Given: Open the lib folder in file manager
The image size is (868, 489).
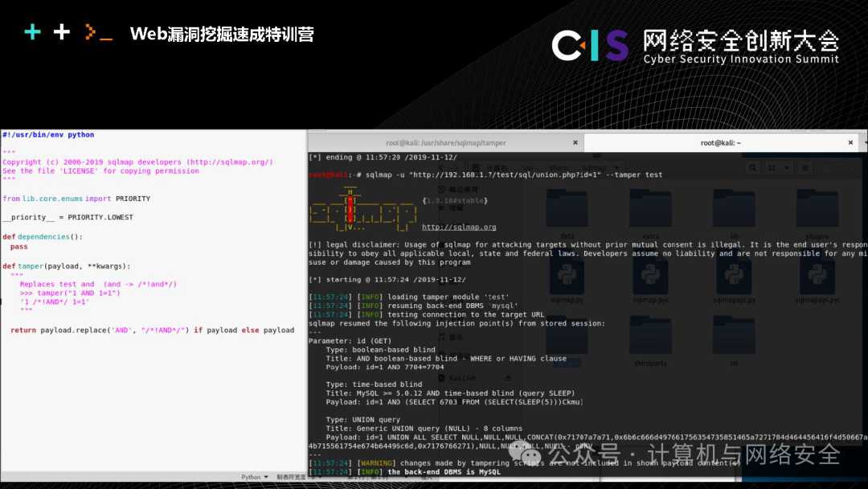Looking at the screenshot, I should pyautogui.click(x=734, y=213).
